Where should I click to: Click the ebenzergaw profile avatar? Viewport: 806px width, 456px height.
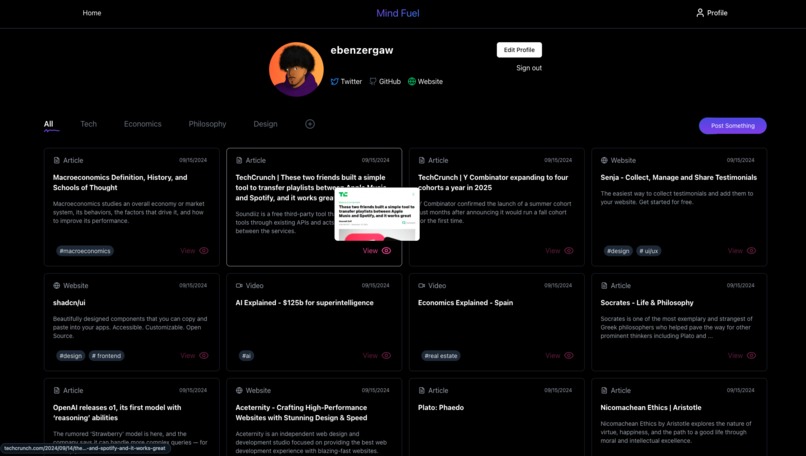[x=296, y=69]
